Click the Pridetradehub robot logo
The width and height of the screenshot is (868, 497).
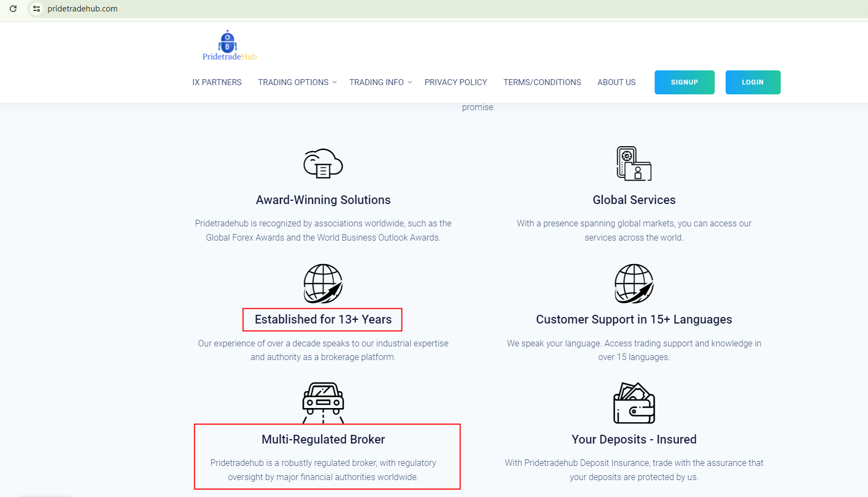coord(229,45)
